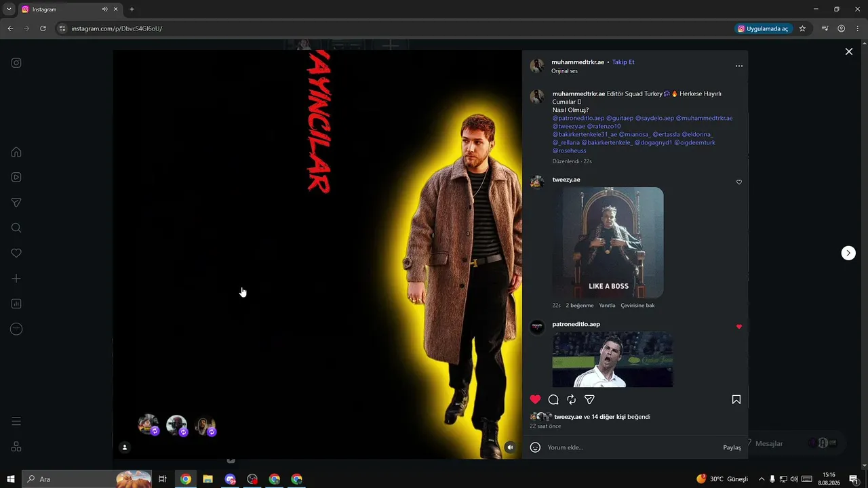
Task: Open the Orijinal ses audio link
Action: pyautogui.click(x=564, y=70)
